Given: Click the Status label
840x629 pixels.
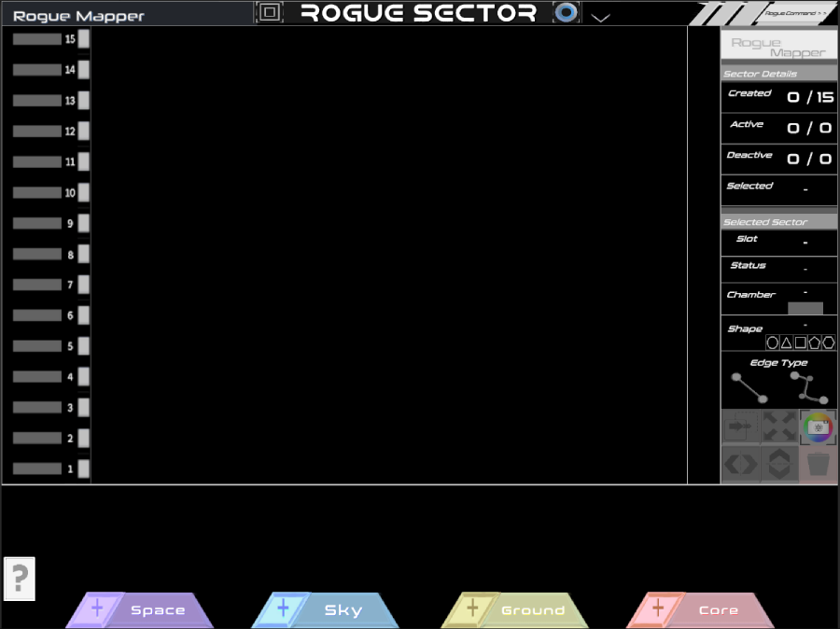Looking at the screenshot, I should click(x=748, y=265).
